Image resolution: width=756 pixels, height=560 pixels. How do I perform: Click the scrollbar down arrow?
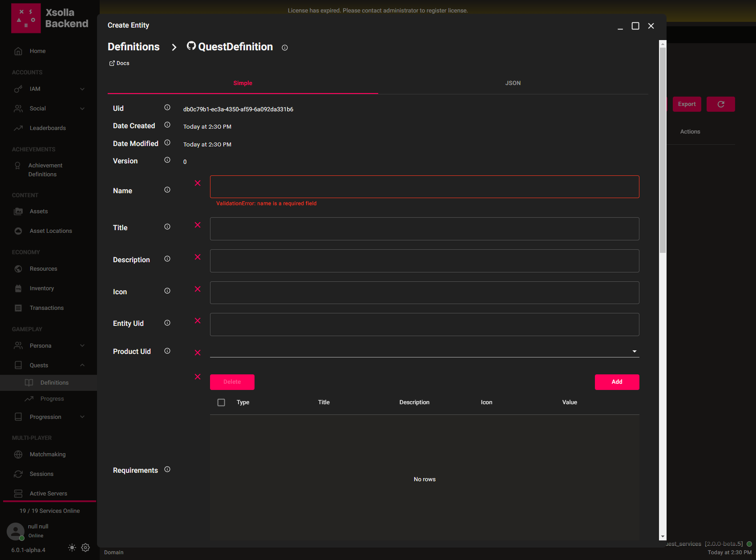click(x=663, y=537)
